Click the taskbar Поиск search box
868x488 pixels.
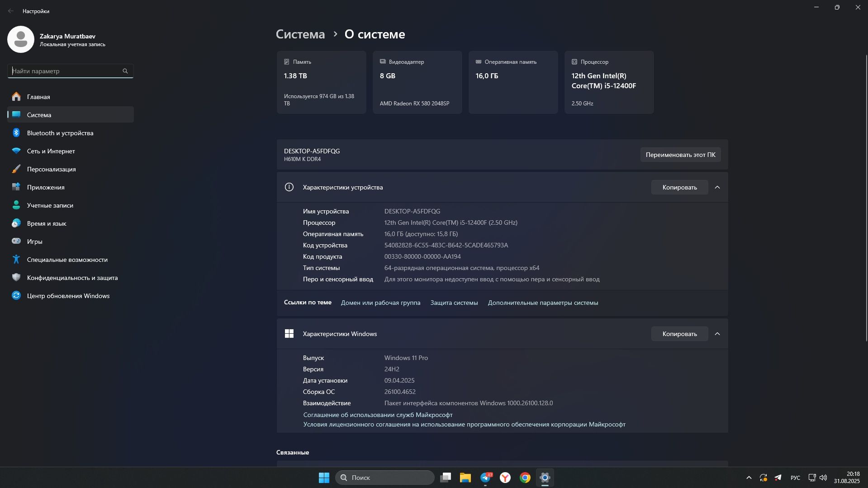coord(384,478)
